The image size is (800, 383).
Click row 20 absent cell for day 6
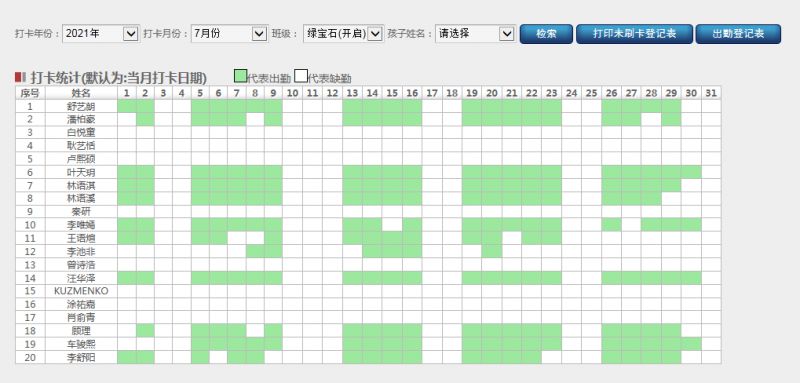point(218,358)
